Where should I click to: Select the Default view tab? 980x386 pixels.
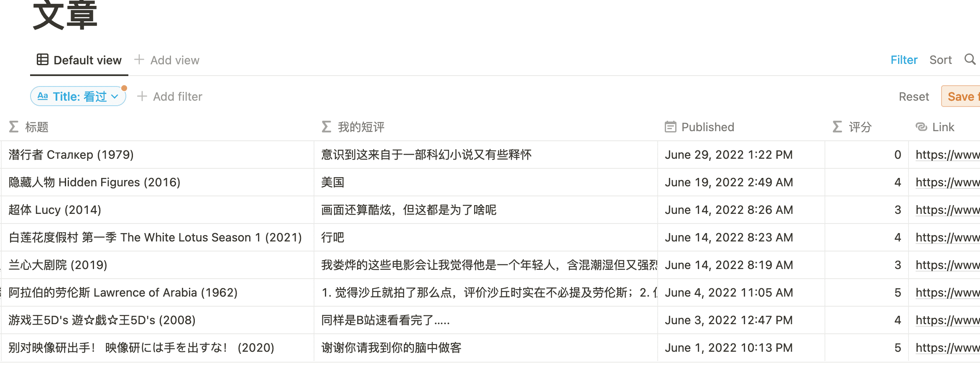(79, 60)
